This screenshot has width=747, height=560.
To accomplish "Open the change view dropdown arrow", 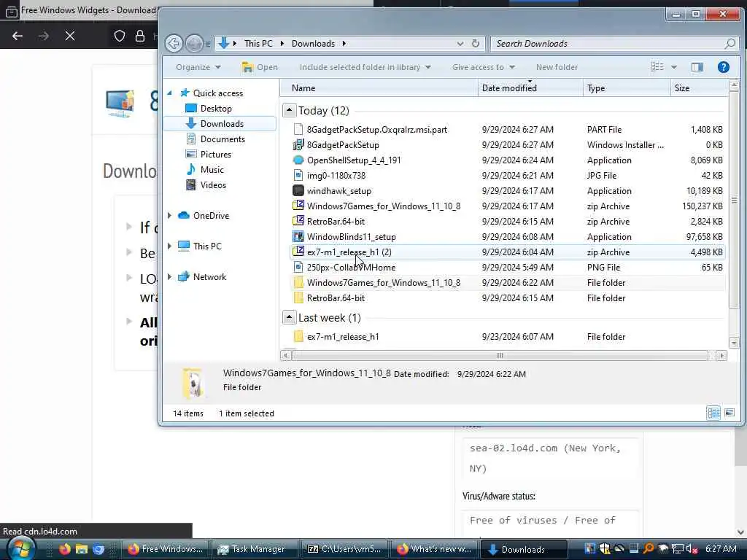I will (x=673, y=67).
